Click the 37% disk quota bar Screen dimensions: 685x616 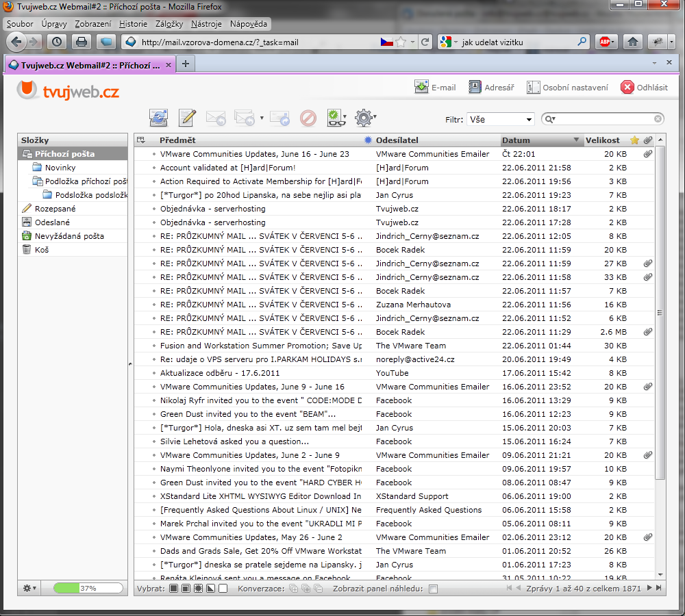pyautogui.click(x=88, y=588)
